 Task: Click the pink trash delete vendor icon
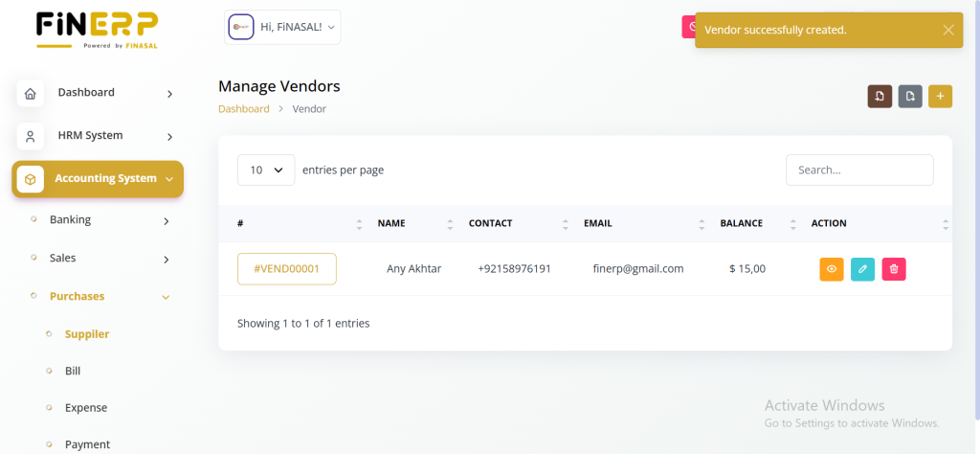pos(893,269)
